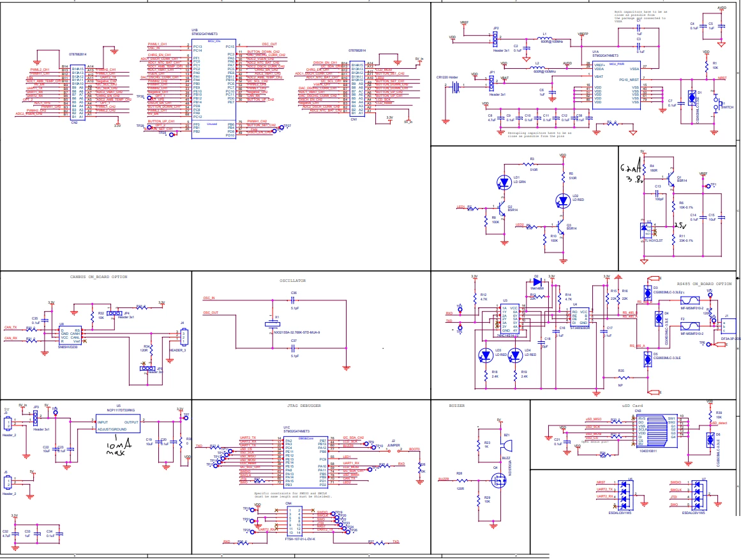This screenshot has width=741, height=560.
Task: Click the 'JTAG DEBUGGER' section title
Action: tap(303, 406)
